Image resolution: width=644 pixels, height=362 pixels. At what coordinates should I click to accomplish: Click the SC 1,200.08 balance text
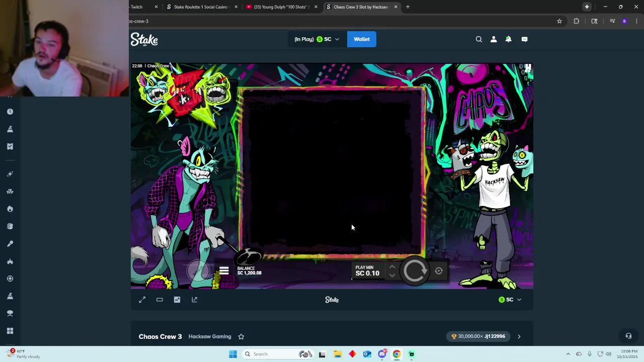[249, 273]
